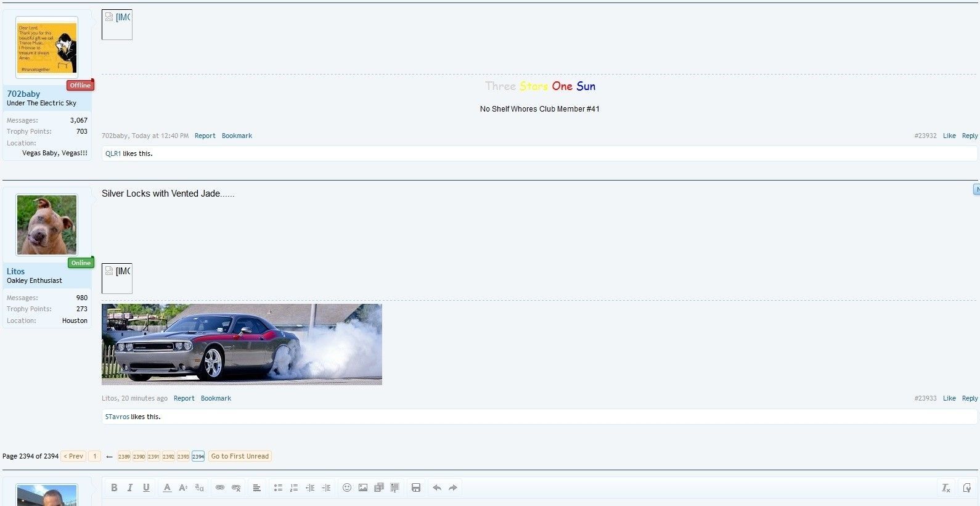Click the unlink icon in the toolbar
980x506 pixels.
coord(236,488)
